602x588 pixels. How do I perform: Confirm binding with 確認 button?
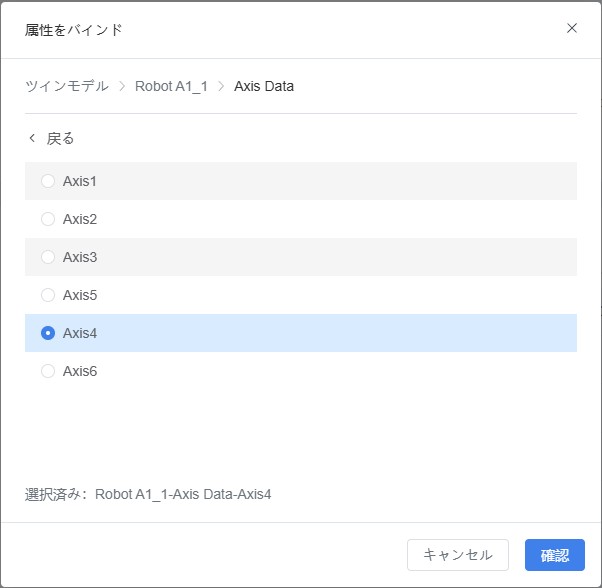click(x=554, y=555)
